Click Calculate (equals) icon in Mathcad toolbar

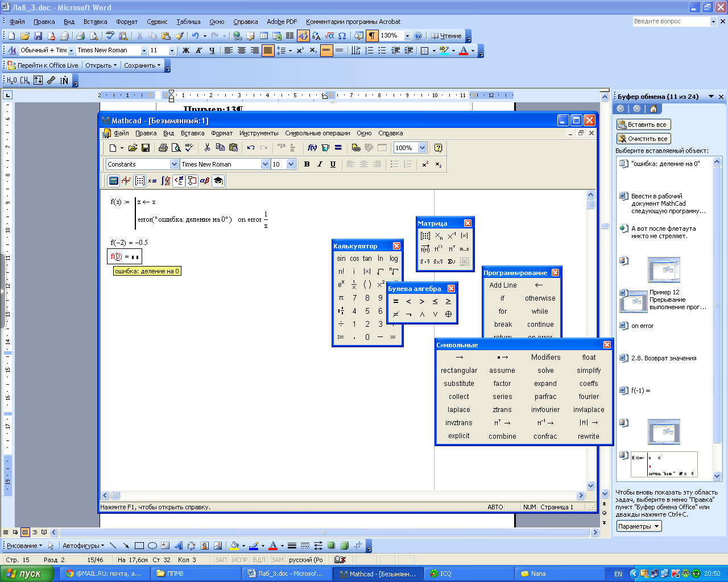coord(338,148)
